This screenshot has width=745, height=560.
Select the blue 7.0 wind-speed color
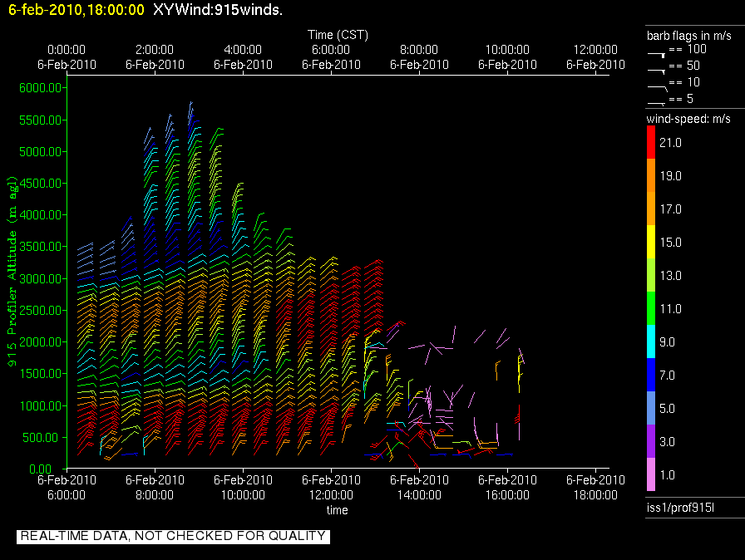pos(653,376)
